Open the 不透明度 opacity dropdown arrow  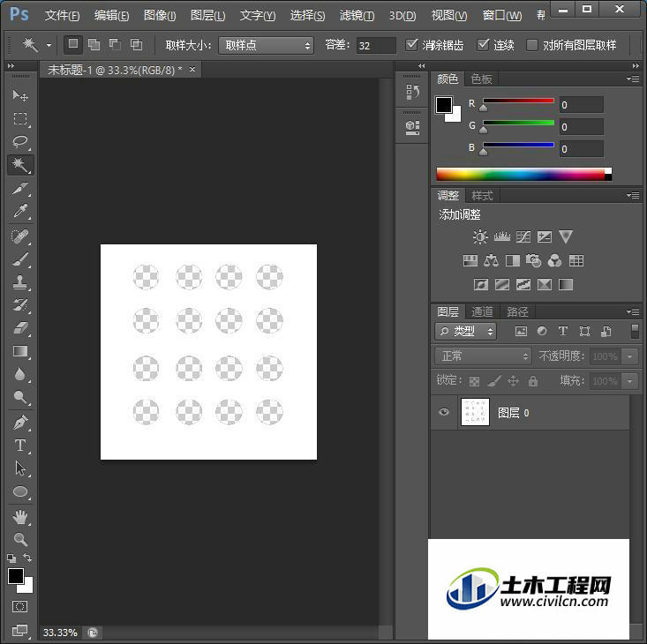click(x=629, y=356)
